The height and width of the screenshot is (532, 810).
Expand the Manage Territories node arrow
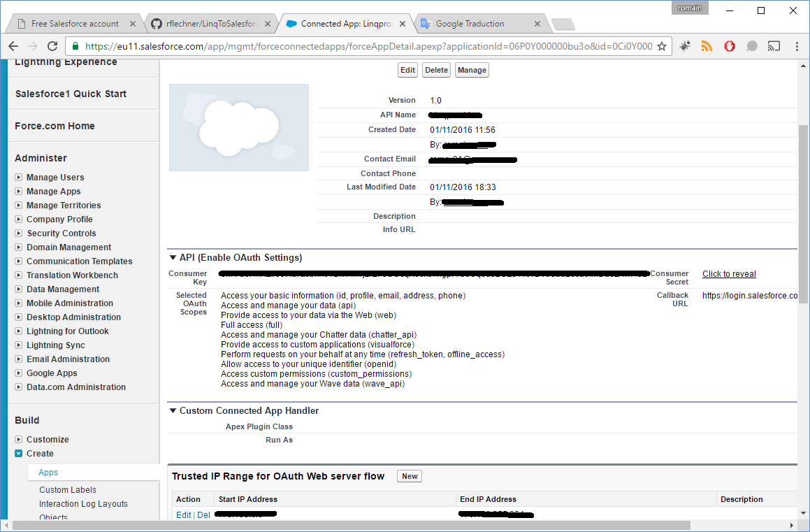click(19, 205)
